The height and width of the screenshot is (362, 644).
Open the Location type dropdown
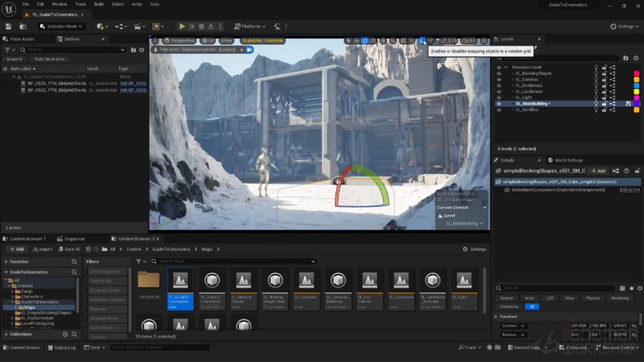[513, 326]
